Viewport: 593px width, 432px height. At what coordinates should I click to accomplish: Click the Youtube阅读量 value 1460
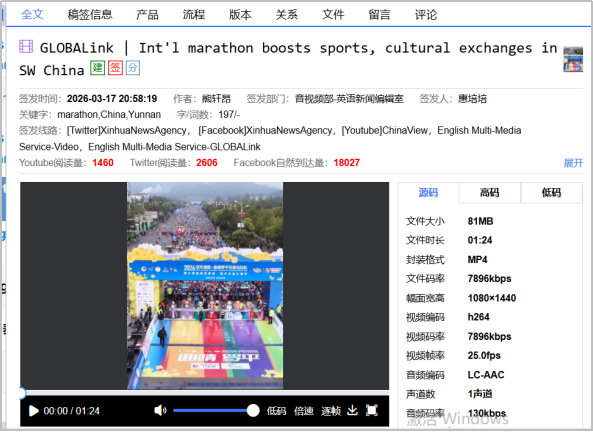coord(103,163)
